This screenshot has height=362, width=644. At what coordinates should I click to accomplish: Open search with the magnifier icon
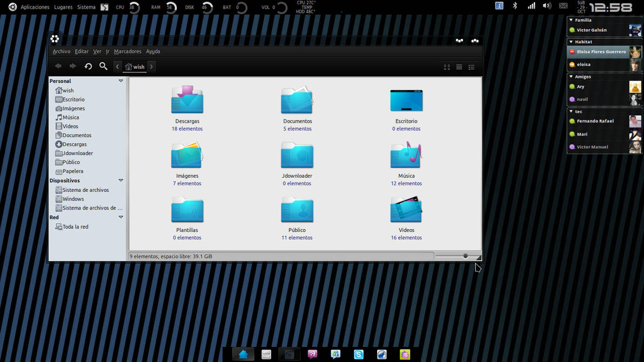(103, 66)
